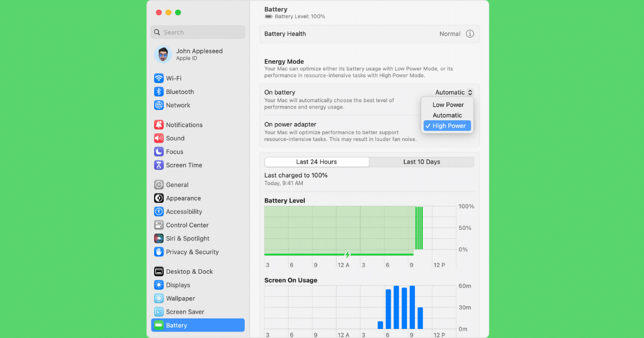
Task: Click Screen Time label text
Action: (184, 165)
